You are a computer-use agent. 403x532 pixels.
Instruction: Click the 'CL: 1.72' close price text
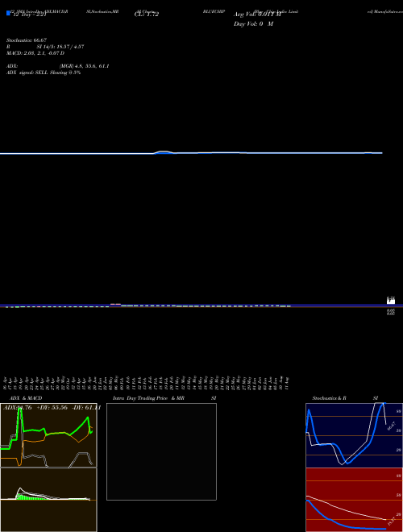[147, 15]
